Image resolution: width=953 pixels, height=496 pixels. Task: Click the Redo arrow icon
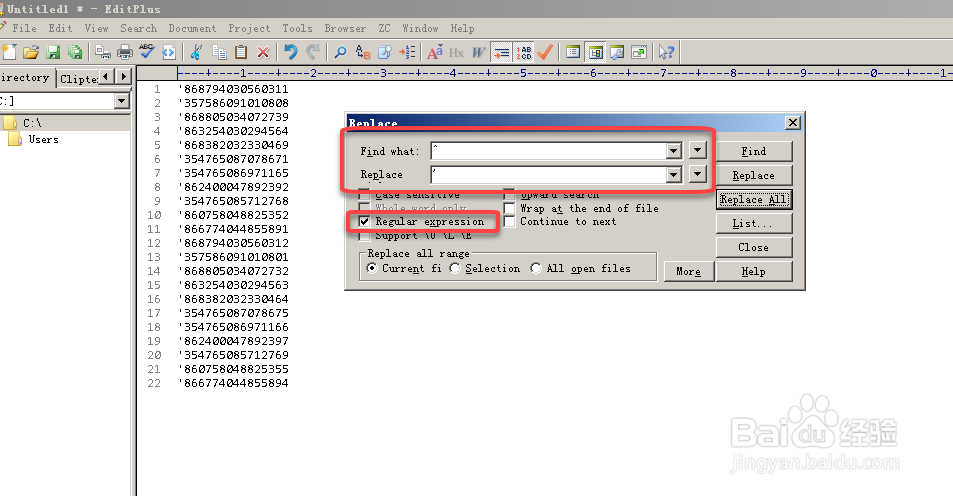tap(312, 52)
